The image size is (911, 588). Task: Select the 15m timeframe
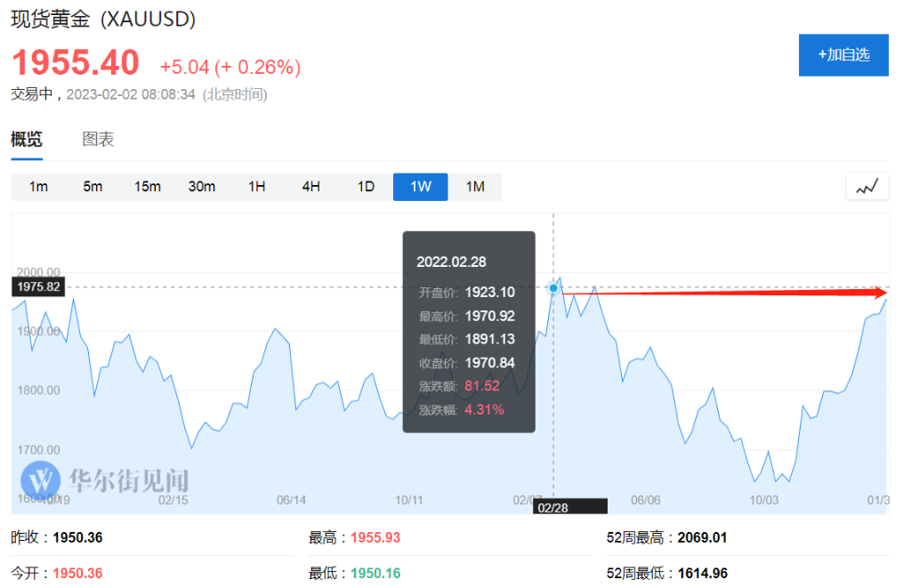148,187
